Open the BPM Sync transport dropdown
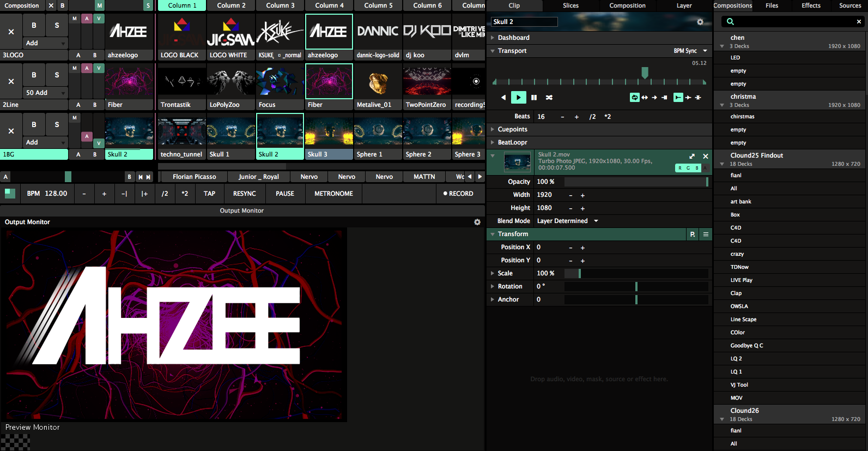Viewport: 868px width, 451px height. [x=690, y=51]
